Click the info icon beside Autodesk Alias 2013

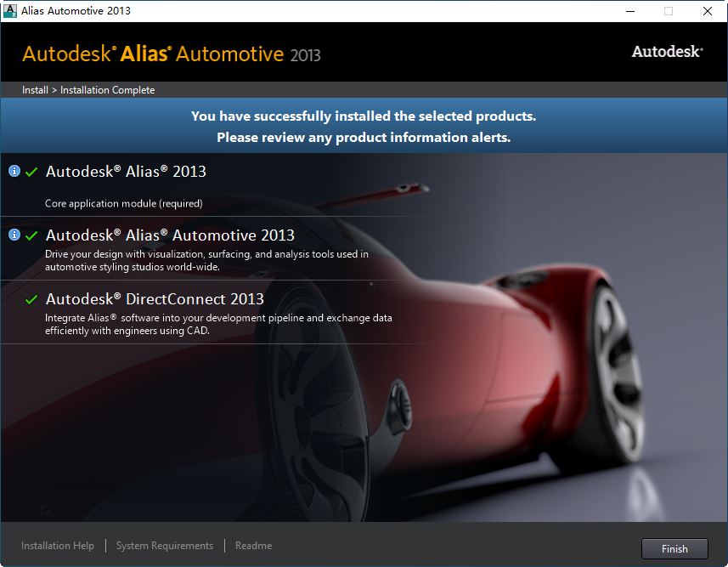14,171
